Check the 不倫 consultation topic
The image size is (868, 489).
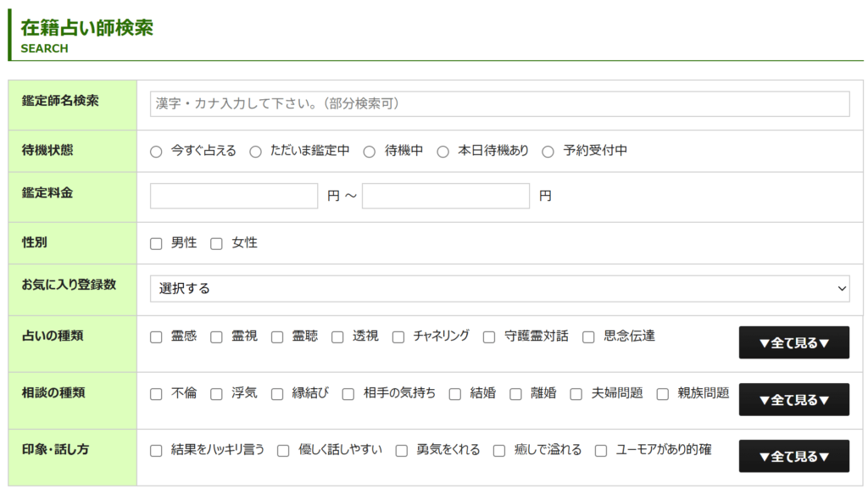tap(156, 393)
